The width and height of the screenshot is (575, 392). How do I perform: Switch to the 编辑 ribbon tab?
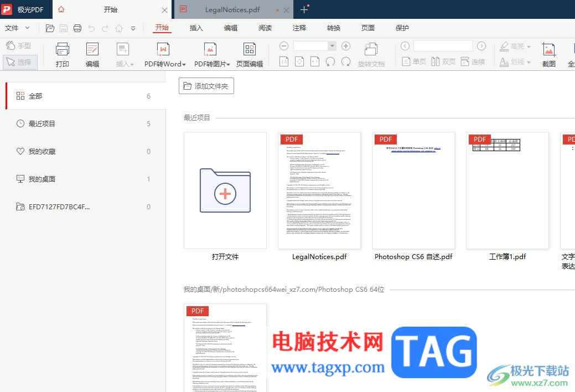[x=231, y=28]
